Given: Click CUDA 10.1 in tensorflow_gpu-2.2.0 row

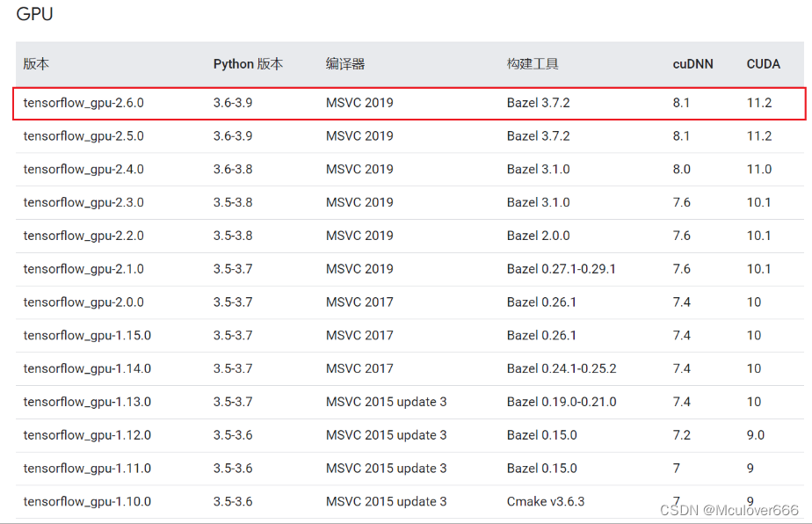Looking at the screenshot, I should point(758,236).
